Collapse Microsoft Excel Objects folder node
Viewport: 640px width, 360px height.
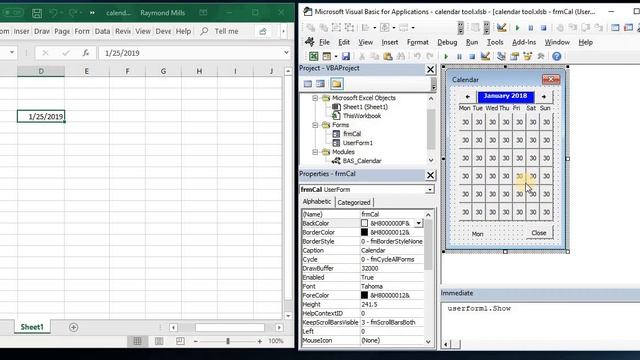(315, 98)
